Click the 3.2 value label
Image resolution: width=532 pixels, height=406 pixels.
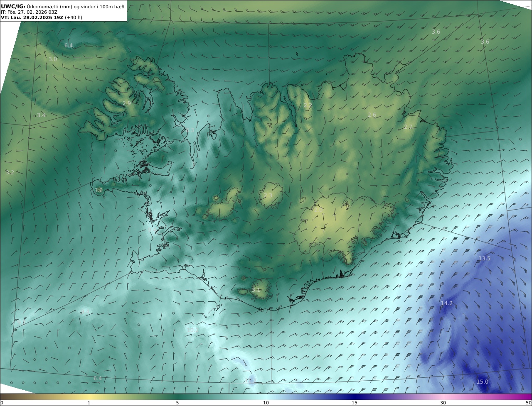coord(10,172)
